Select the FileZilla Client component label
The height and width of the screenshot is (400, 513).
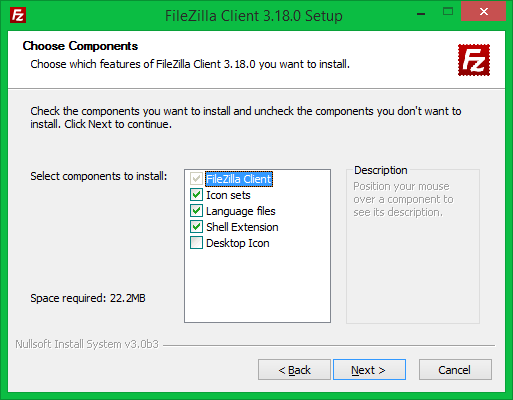[x=239, y=179]
